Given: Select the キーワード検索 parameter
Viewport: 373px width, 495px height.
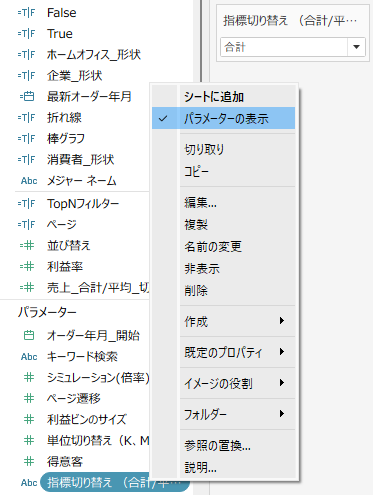Looking at the screenshot, I should 82,357.
